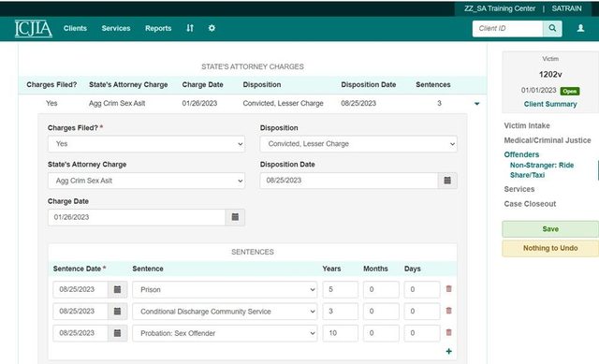This screenshot has height=364, width=599.
Task: Go to Victim Intake section
Action: pos(527,125)
